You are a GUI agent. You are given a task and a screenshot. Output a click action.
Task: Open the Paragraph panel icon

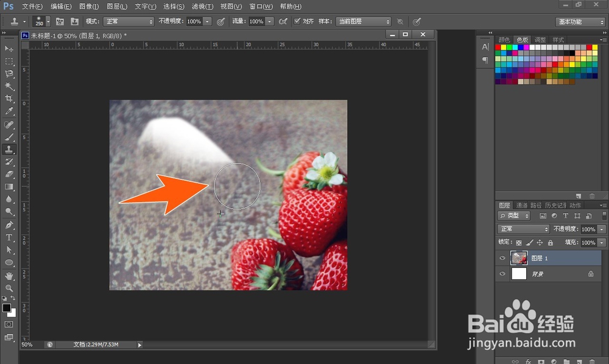(x=485, y=60)
